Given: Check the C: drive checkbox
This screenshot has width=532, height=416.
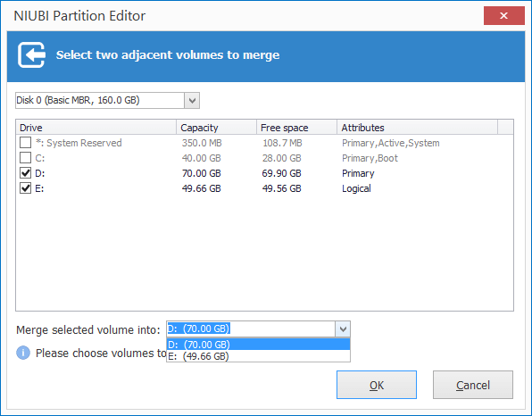Looking at the screenshot, I should [26, 158].
